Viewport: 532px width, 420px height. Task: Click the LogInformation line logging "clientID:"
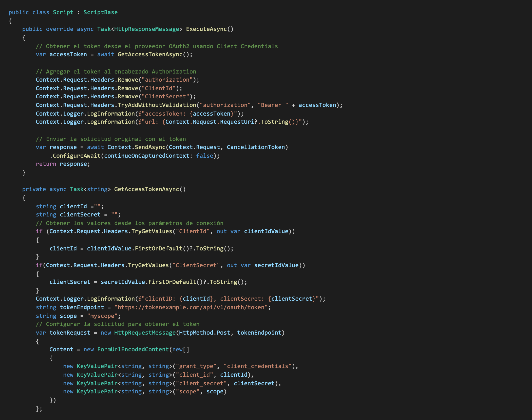click(181, 299)
